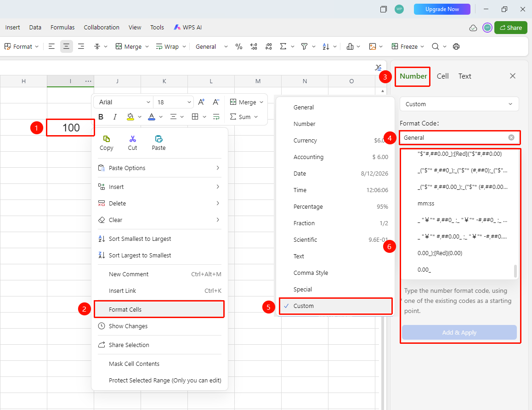Open the Formulas menu tab

(x=62, y=28)
